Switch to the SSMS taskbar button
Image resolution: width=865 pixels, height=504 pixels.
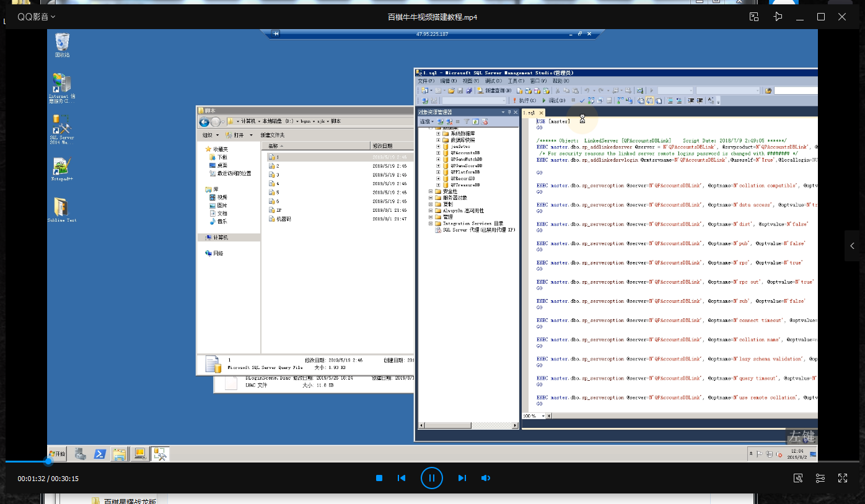click(x=160, y=454)
